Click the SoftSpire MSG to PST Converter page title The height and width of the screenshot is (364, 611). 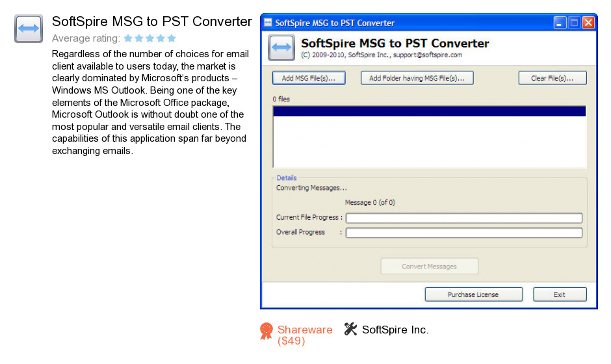(152, 21)
